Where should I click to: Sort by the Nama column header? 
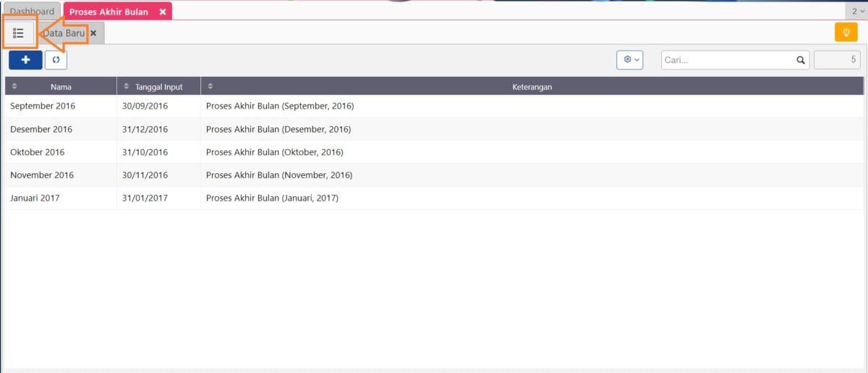pos(61,87)
